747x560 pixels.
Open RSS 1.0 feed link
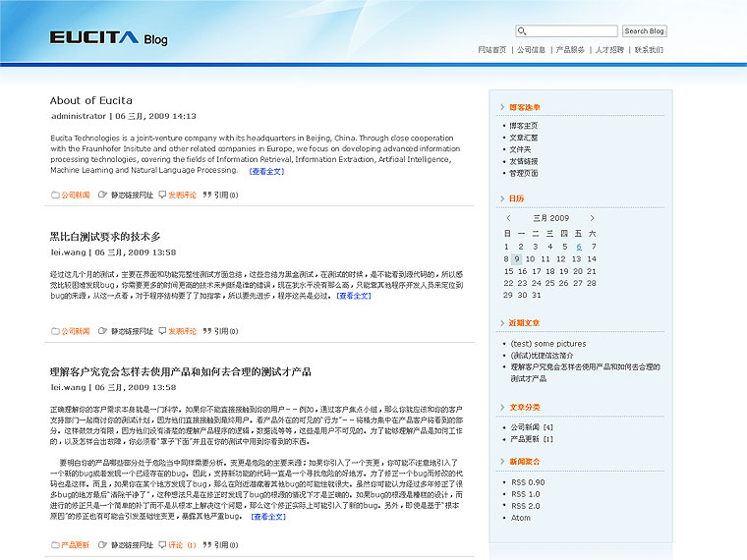[526, 494]
